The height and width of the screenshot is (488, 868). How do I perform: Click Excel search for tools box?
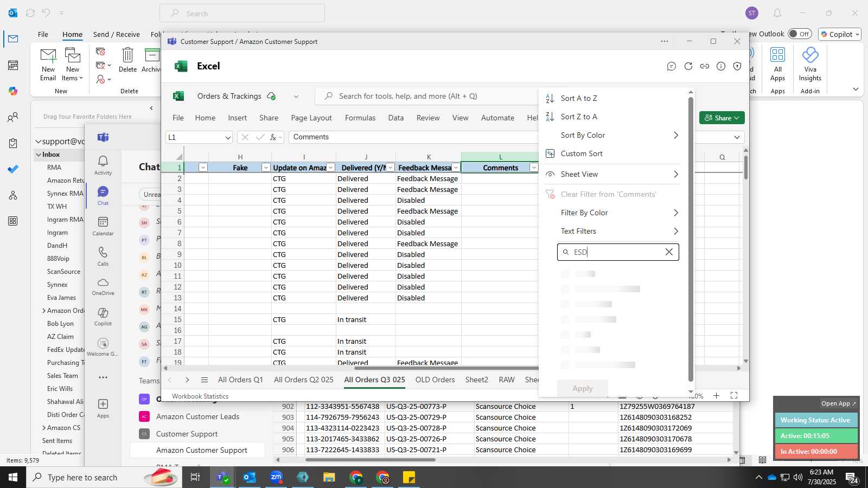coord(426,96)
